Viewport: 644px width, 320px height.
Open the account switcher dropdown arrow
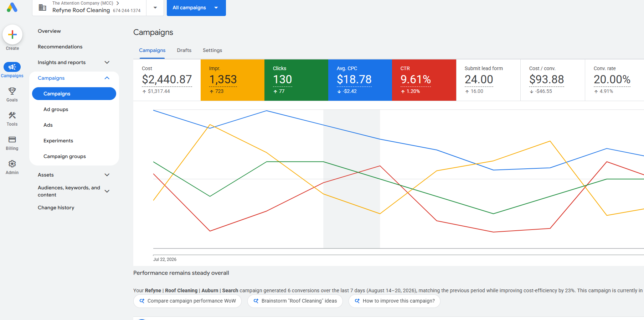(x=155, y=7)
